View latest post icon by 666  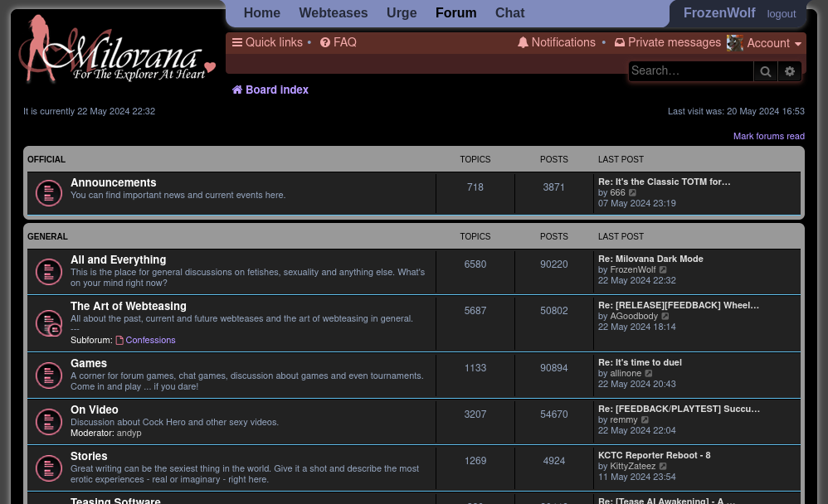(633, 192)
